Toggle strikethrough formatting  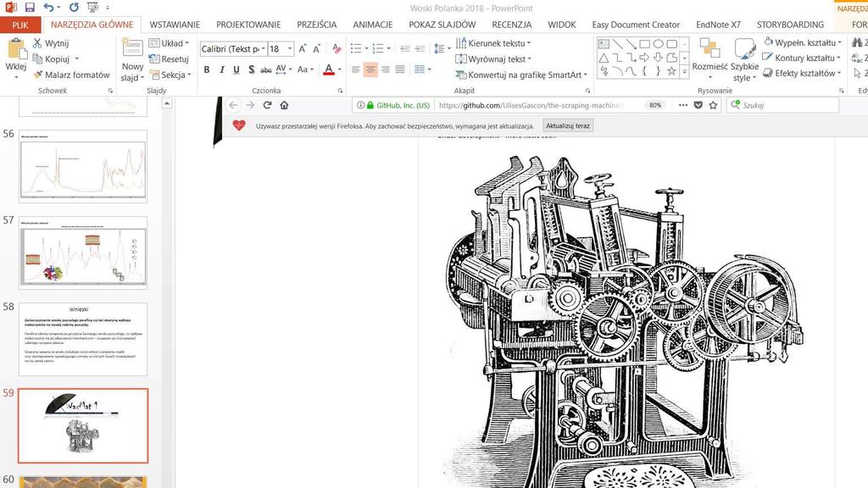[265, 69]
